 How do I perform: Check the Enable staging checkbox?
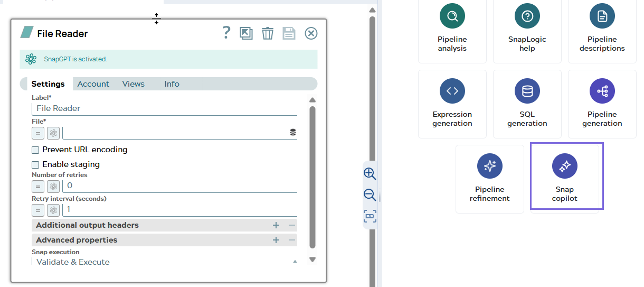click(35, 165)
